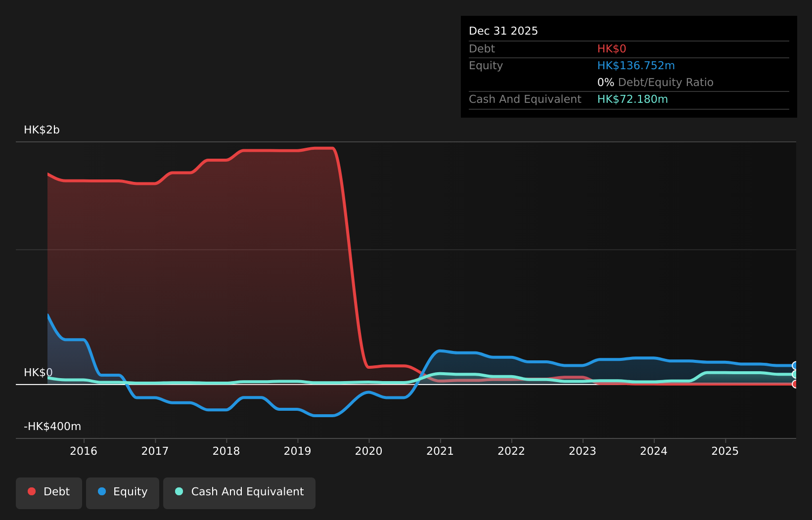Image resolution: width=812 pixels, height=520 pixels.
Task: Click the teal Cash And Equivalent legend dot
Action: pos(179,491)
